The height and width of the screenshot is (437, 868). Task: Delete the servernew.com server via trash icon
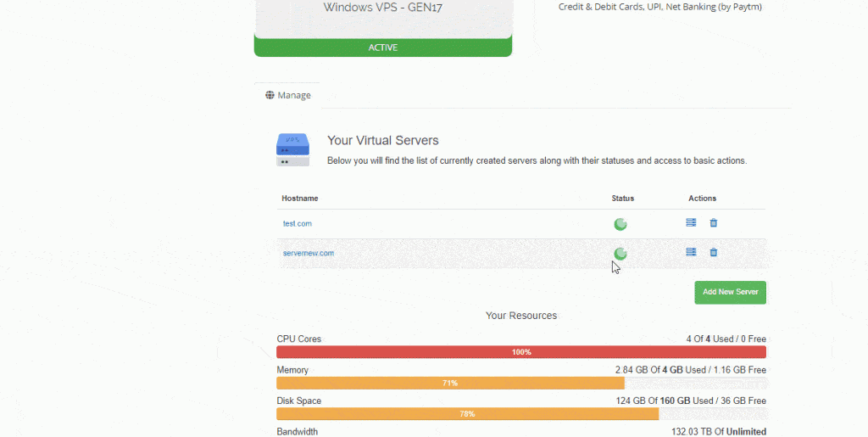coord(714,252)
